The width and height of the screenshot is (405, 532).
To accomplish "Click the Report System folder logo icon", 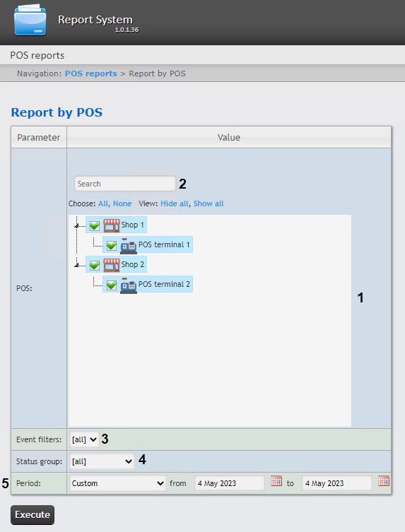I will coord(30,20).
